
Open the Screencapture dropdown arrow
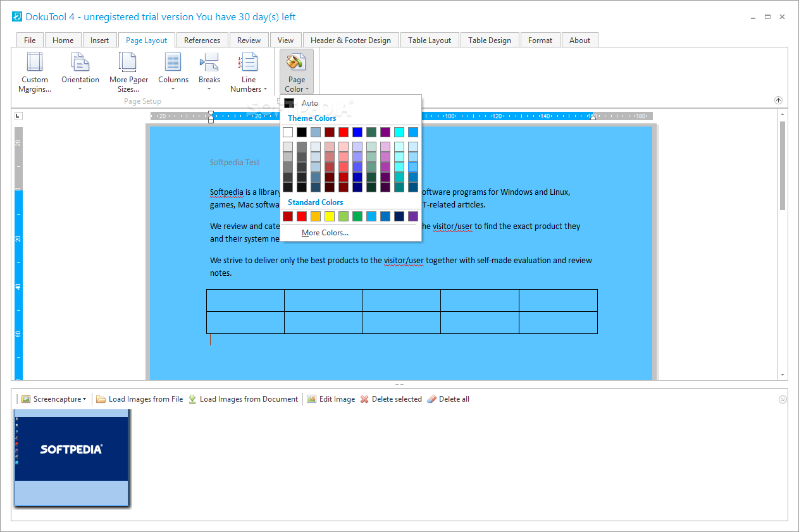84,399
